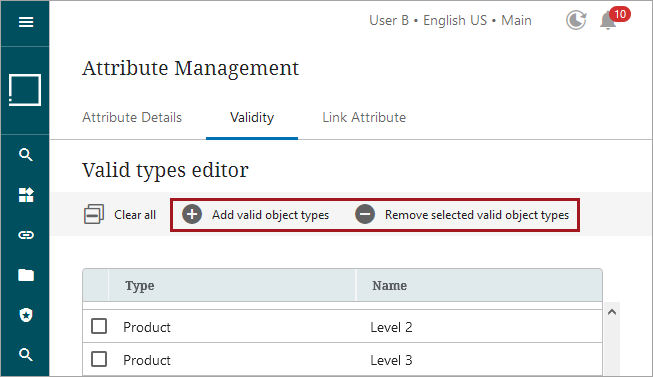Open the upper search icon in sidebar
The width and height of the screenshot is (653, 377).
[x=26, y=155]
